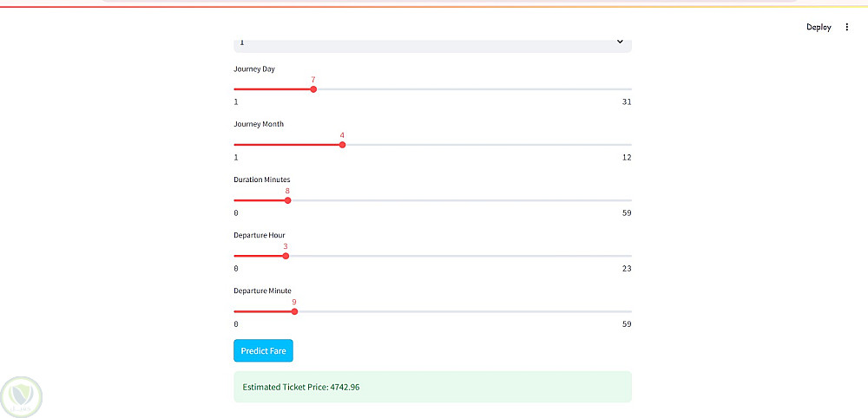Click the Departure Hour label
This screenshot has height=418, width=868.
click(260, 235)
